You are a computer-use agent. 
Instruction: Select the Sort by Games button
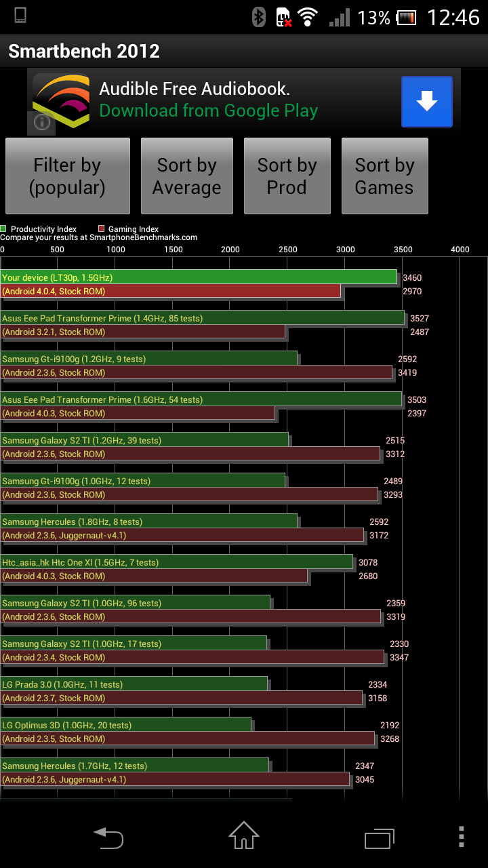[x=385, y=176]
